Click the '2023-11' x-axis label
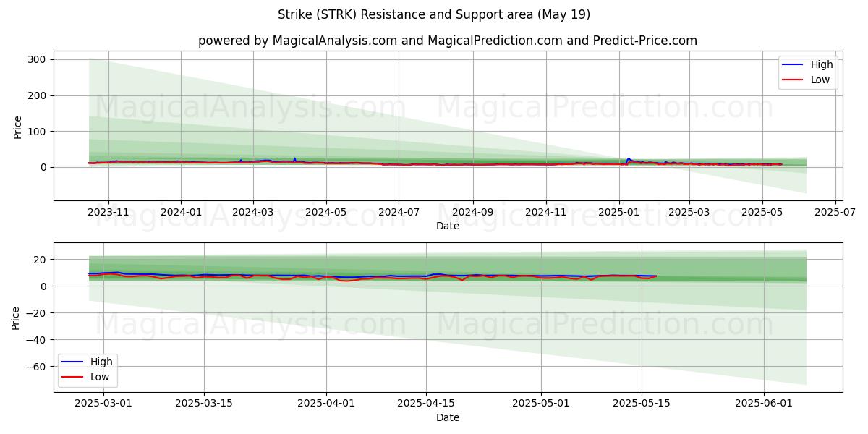Viewport: 868px width, 434px height. pos(109,213)
